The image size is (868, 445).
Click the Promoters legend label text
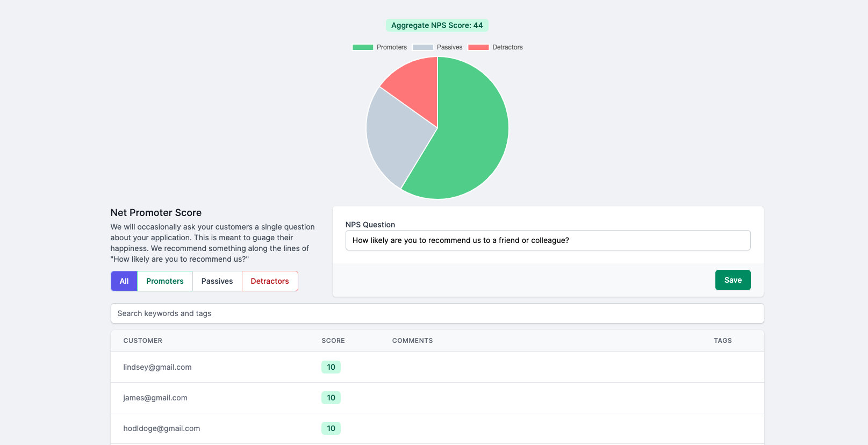[392, 47]
